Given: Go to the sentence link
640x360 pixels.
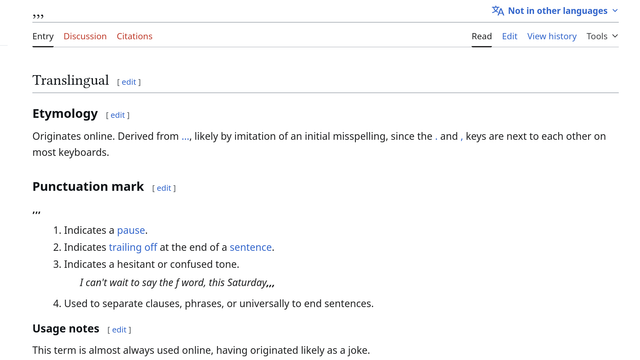Looking at the screenshot, I should click(251, 247).
